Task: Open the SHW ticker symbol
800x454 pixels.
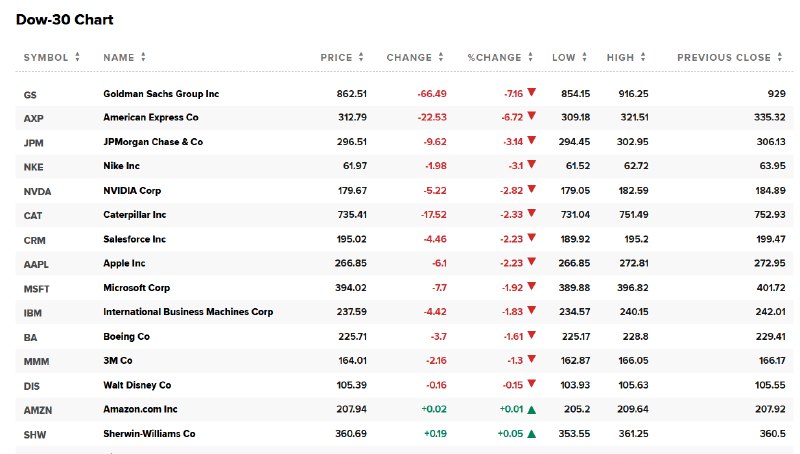Action: [x=35, y=435]
